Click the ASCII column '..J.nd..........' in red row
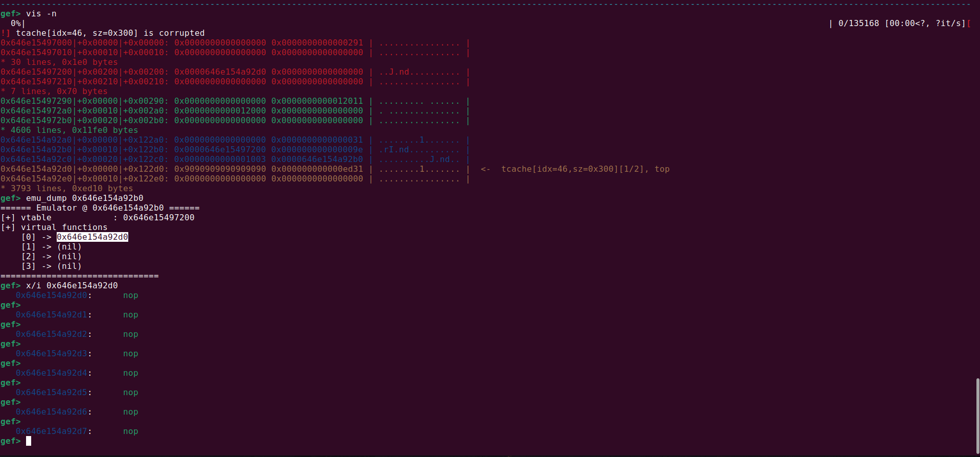 [419, 72]
